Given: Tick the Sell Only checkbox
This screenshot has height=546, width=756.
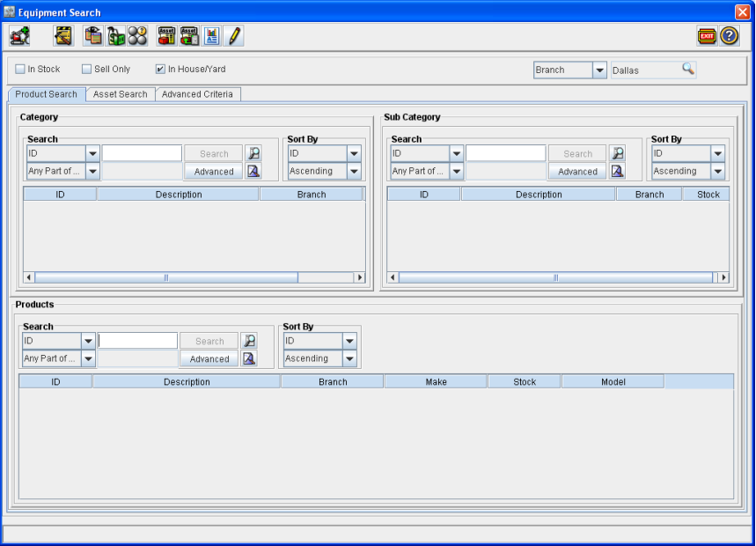Looking at the screenshot, I should (x=86, y=69).
